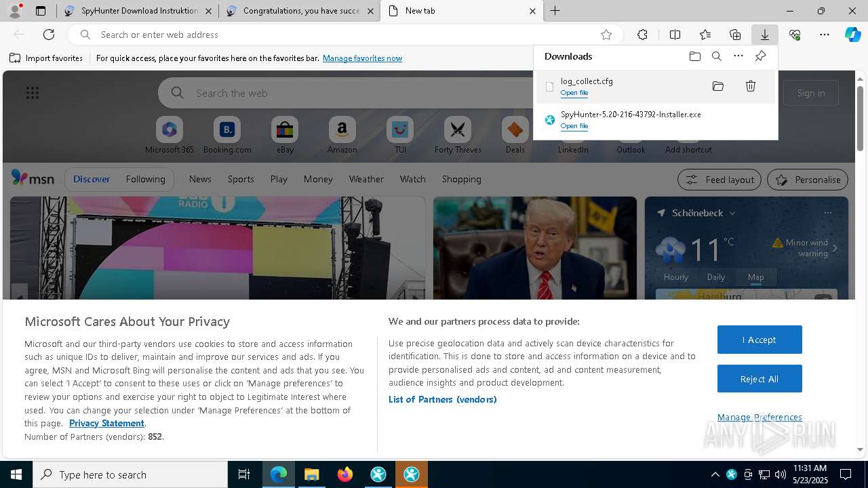Open the MSN apps grid icon
This screenshot has height=488, width=868.
pos(33,93)
